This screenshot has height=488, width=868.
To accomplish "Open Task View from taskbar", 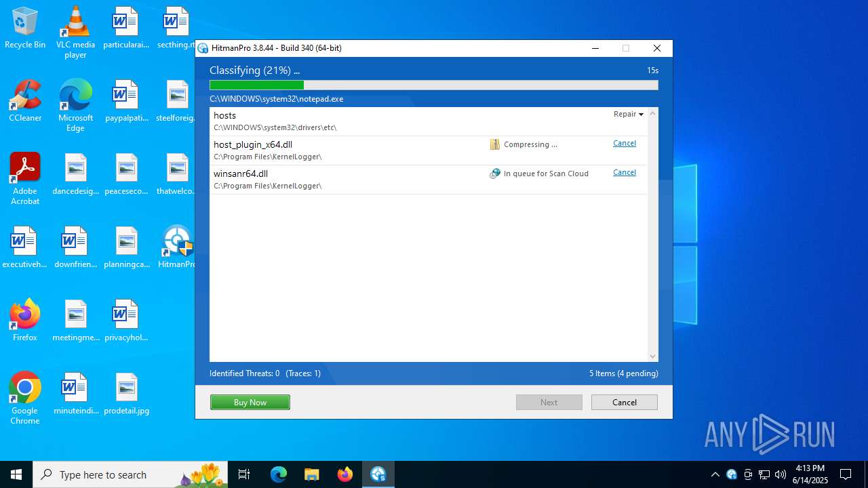I will (244, 474).
